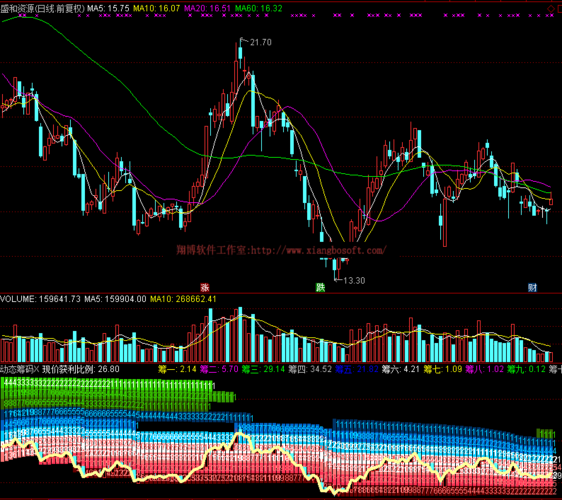This screenshot has width=562, height=500.
Task: Click the red diamond icon at top-right
Action: (551, 8)
